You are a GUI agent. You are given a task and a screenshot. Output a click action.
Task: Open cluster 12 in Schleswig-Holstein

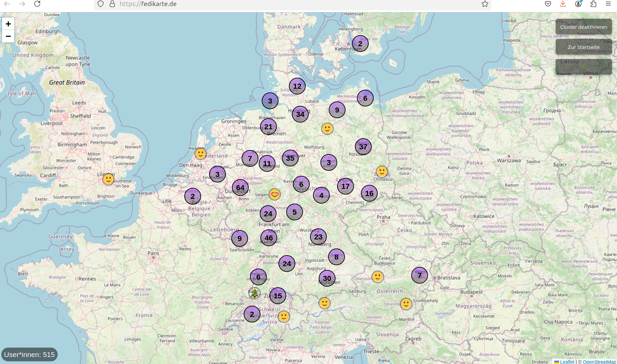(x=297, y=86)
